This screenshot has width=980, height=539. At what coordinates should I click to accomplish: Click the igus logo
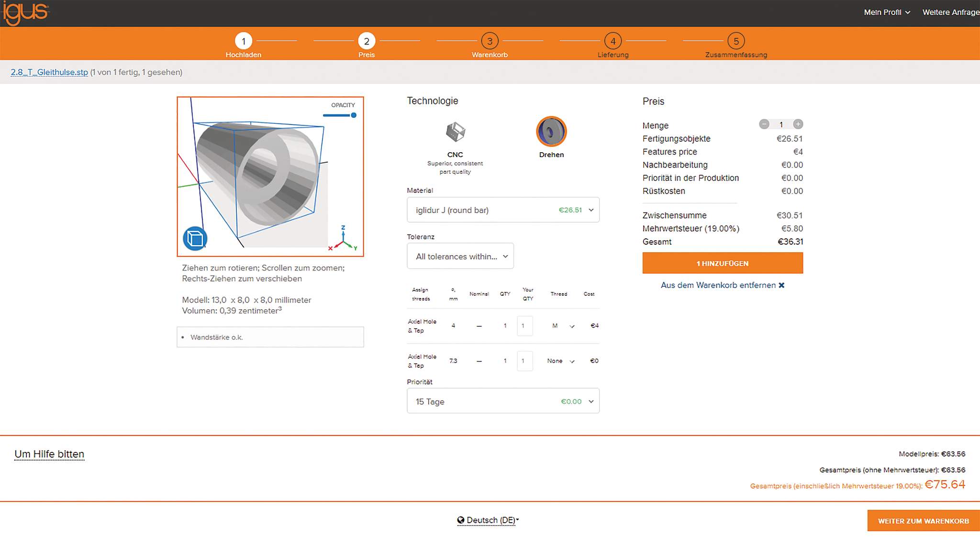[26, 12]
